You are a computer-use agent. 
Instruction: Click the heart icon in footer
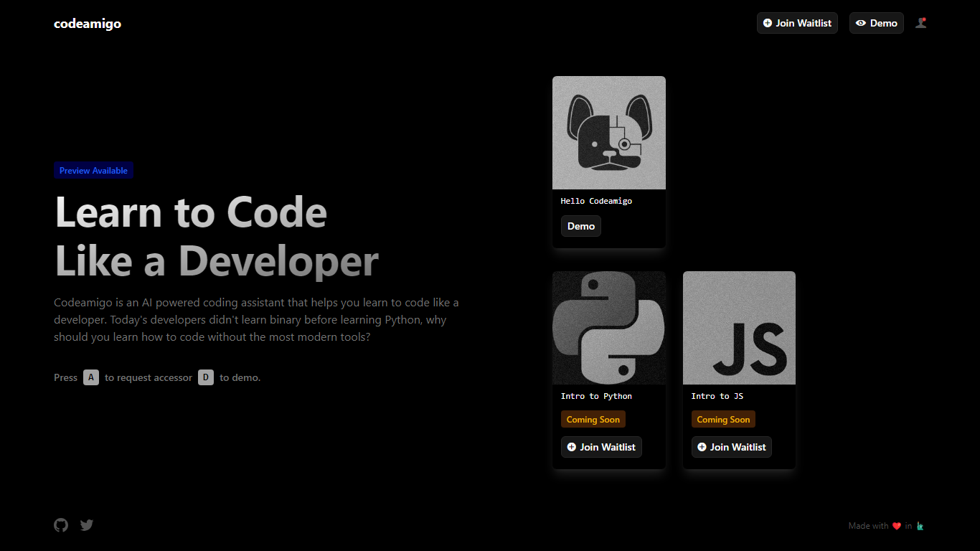[897, 526]
